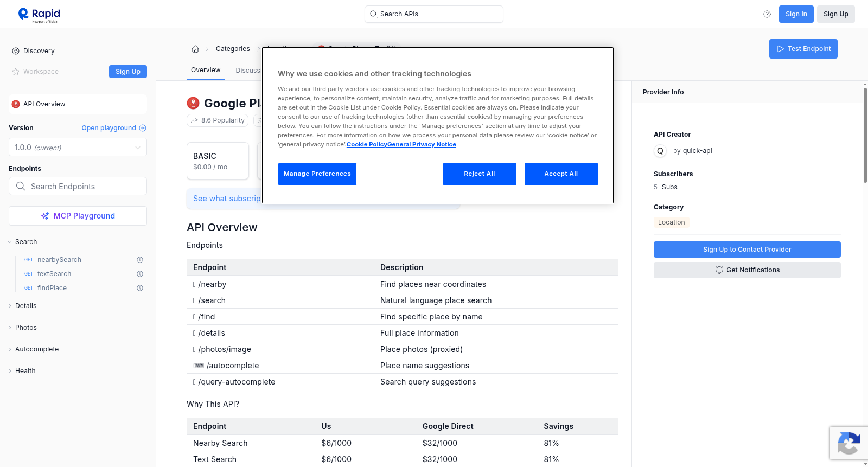
Task: Click Accept All cookies button
Action: 561,174
